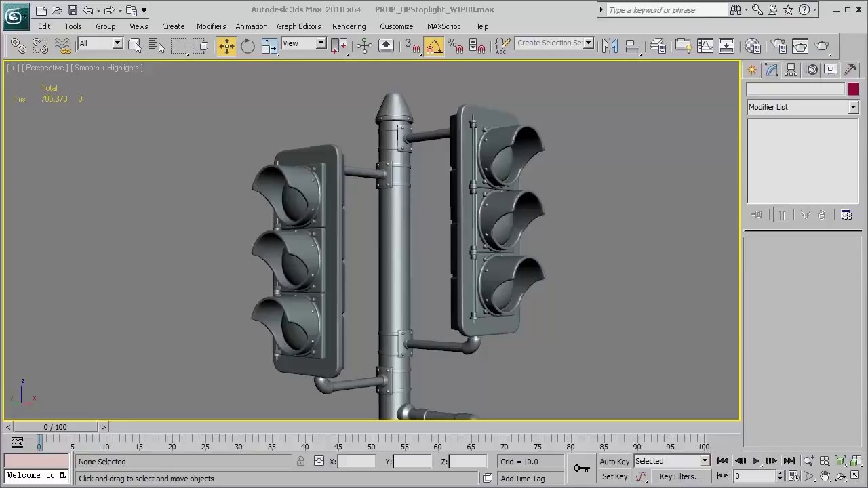Toggle the Selection Lock icon
868x488 pixels.
[300, 462]
